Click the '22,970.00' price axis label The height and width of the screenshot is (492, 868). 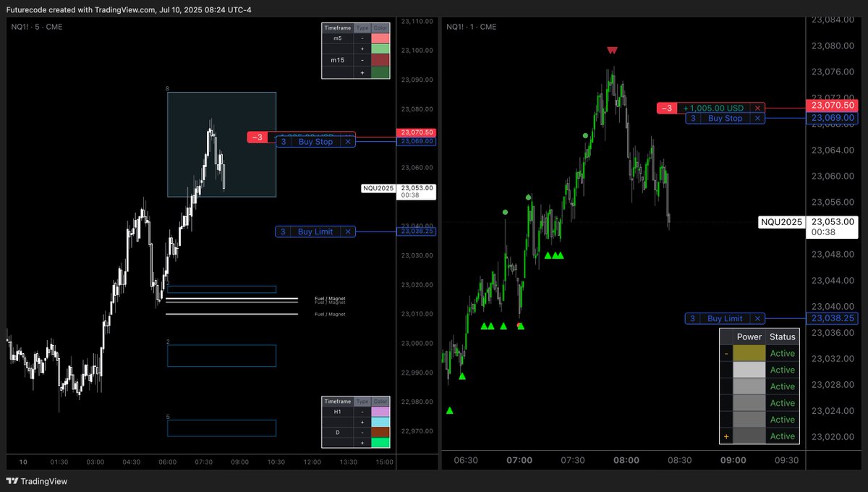click(417, 431)
